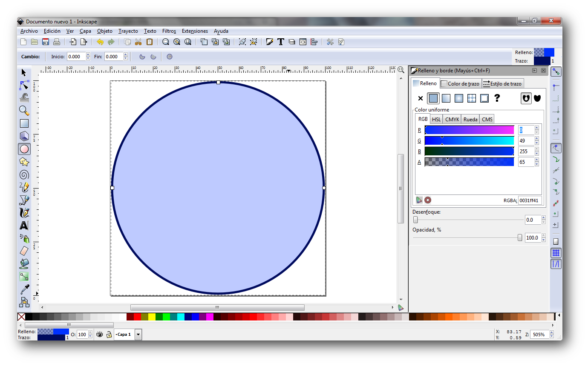Choose pattern fill option
Viewport: 588px width, 366px height.
pyautogui.click(x=471, y=98)
